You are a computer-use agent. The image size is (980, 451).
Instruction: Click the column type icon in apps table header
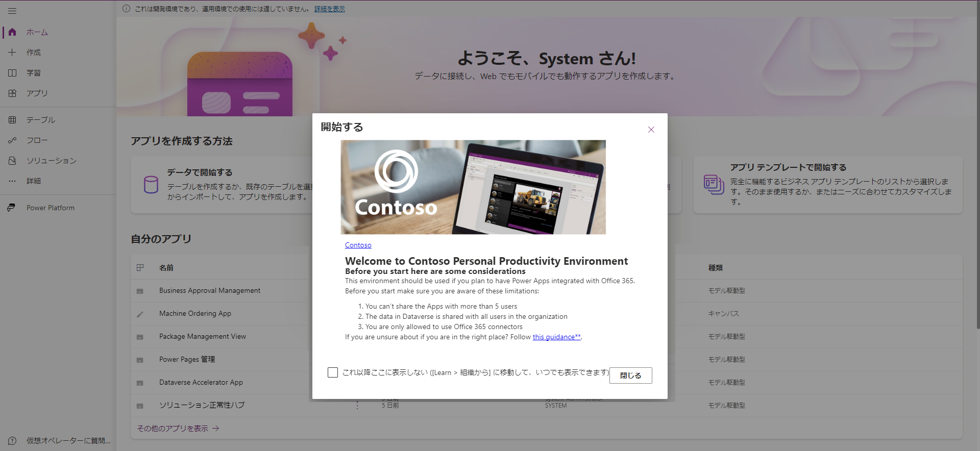pyautogui.click(x=140, y=267)
